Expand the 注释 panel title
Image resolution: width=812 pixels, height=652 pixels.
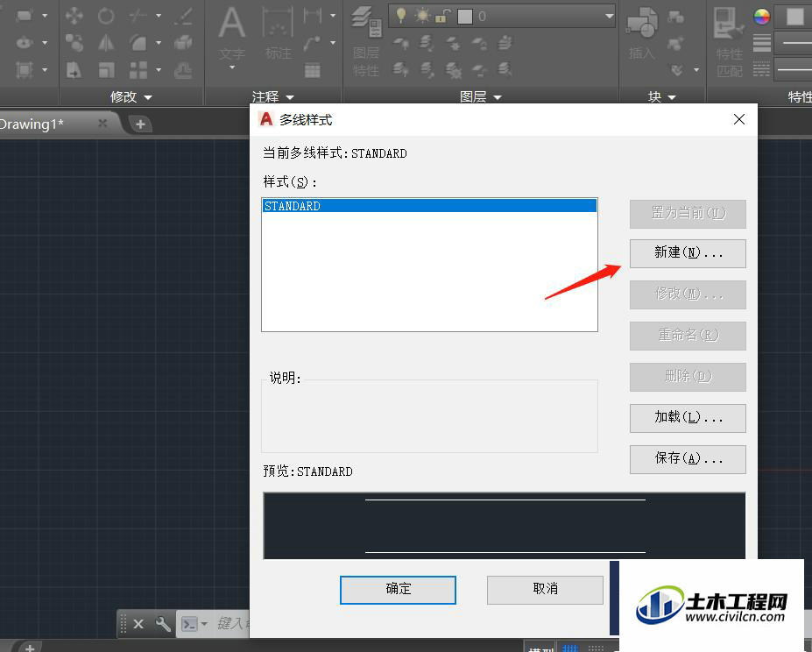[x=273, y=97]
